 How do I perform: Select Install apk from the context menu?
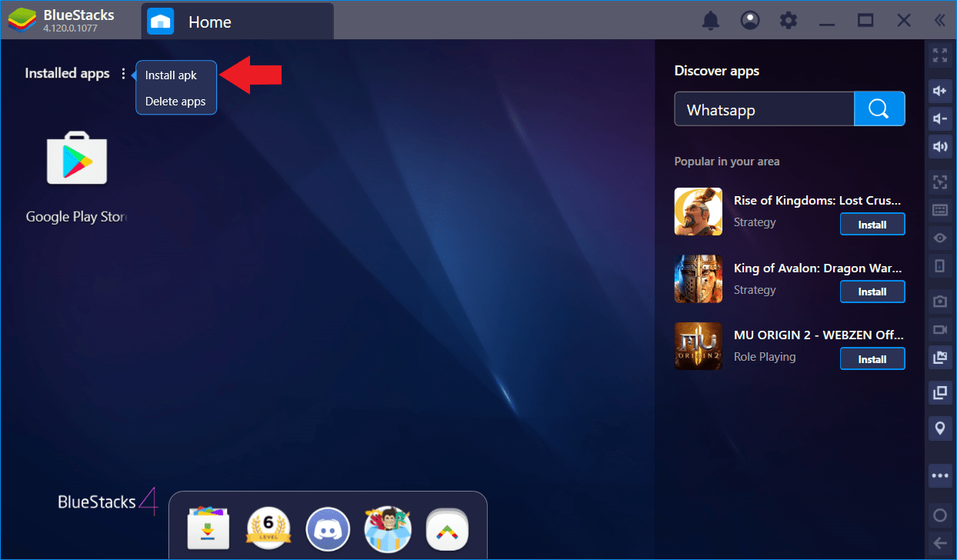[170, 75]
